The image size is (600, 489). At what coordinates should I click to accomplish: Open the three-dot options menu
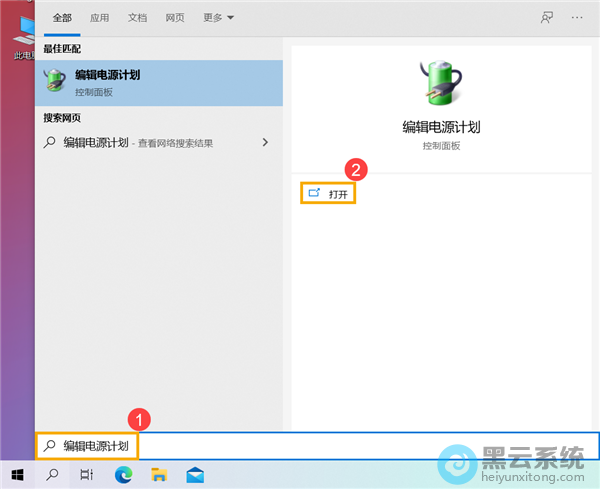tap(576, 18)
